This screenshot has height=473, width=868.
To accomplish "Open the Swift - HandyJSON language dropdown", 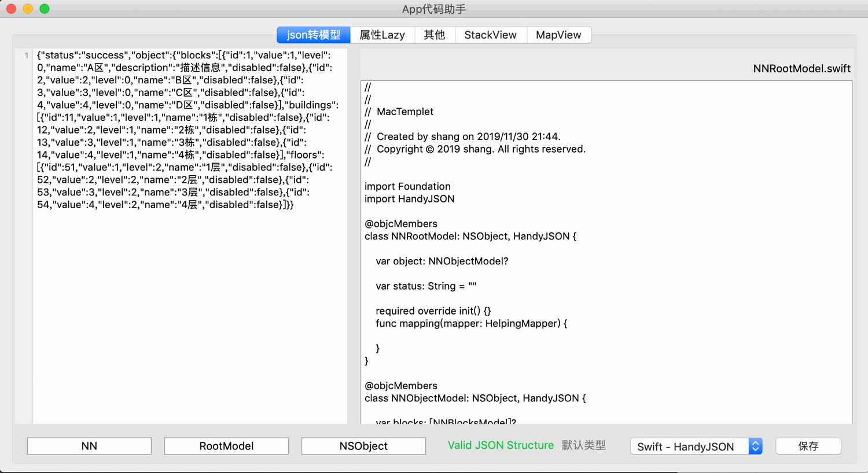I will point(696,446).
